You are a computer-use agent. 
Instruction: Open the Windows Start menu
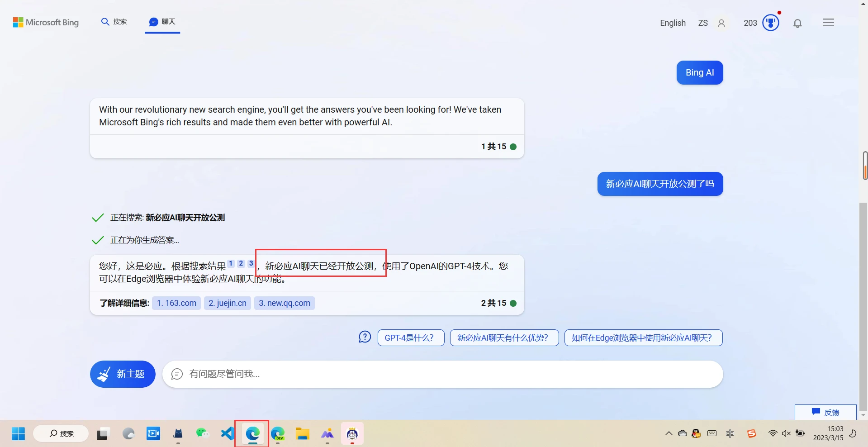point(18,433)
